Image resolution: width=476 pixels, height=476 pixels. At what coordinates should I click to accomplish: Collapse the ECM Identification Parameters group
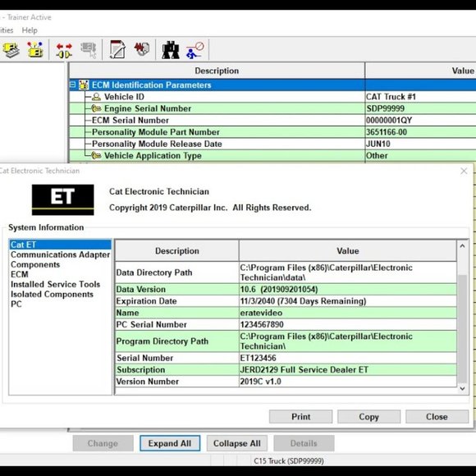(72, 85)
